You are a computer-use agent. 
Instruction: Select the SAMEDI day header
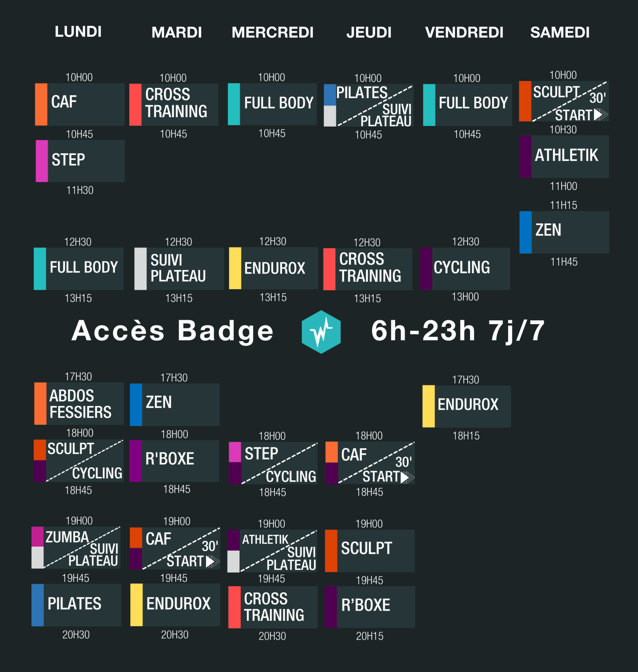coord(560,32)
